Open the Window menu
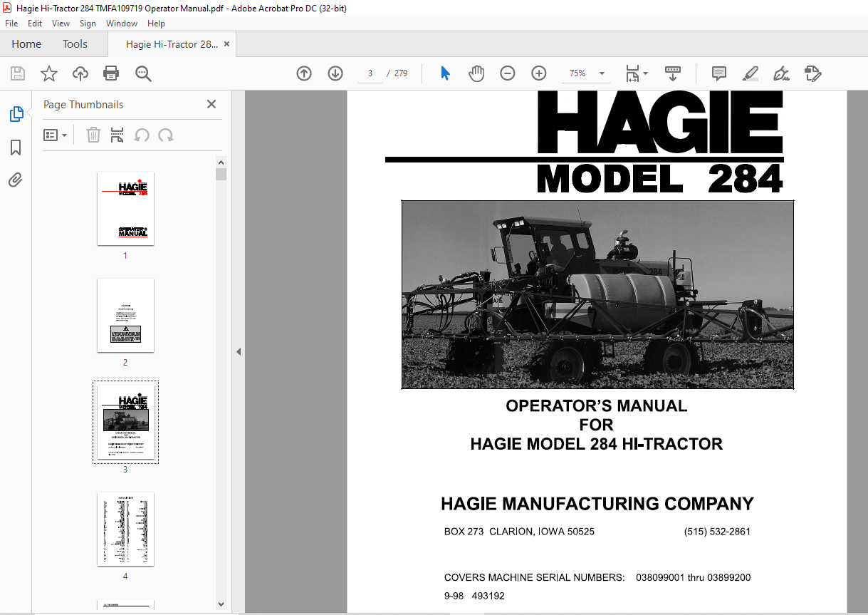This screenshot has width=868, height=615. pyautogui.click(x=122, y=24)
